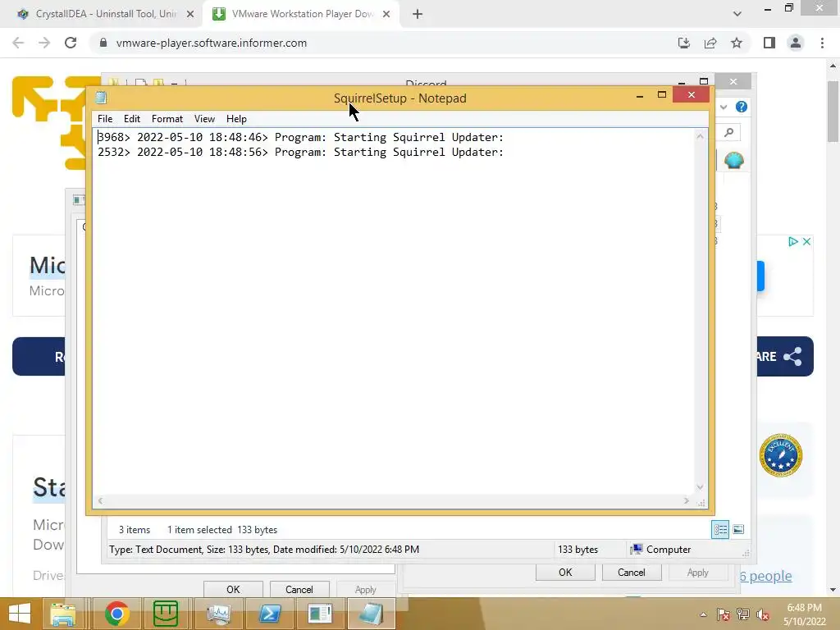This screenshot has width=840, height=630.
Task: Open the Edit menu in Notepad
Action: [132, 119]
